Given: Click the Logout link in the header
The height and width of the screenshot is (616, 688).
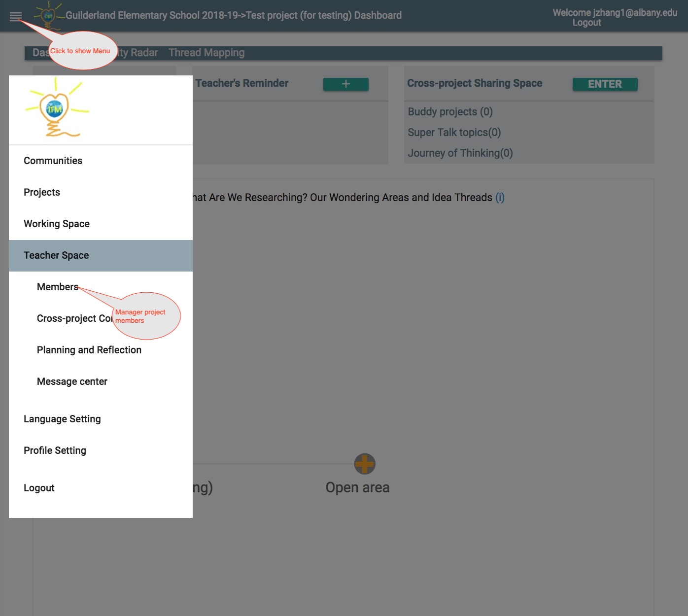Looking at the screenshot, I should (586, 23).
